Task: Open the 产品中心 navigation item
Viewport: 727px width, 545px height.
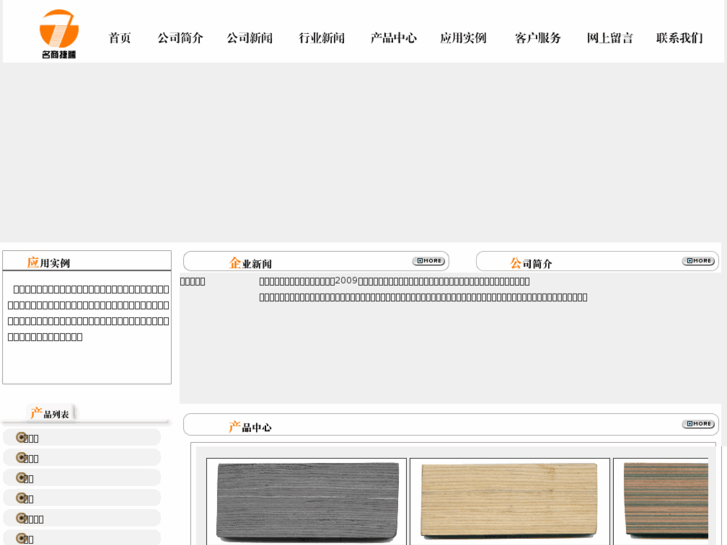Action: (x=394, y=38)
